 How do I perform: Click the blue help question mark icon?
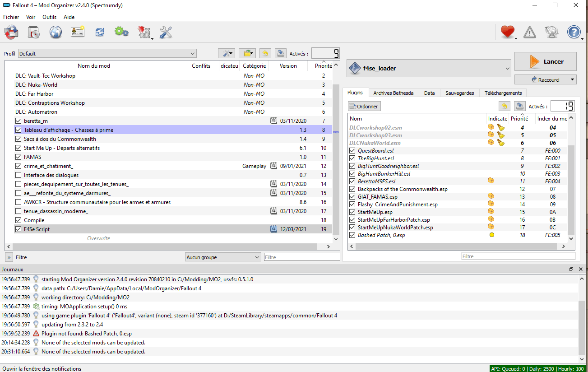pyautogui.click(x=574, y=32)
